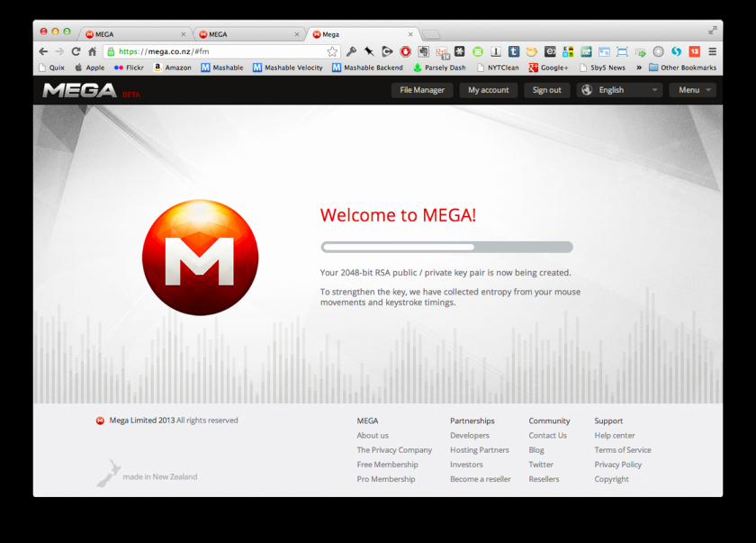The width and height of the screenshot is (756, 543).
Task: Open the Google +1 counter extension
Action: [x=442, y=52]
